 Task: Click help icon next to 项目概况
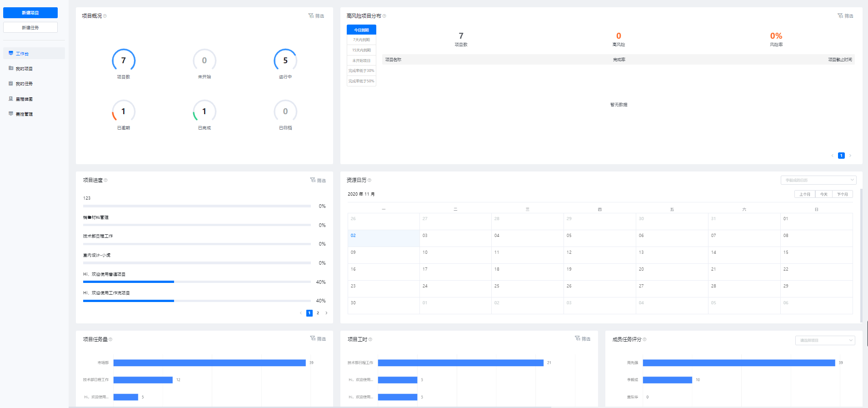pos(105,16)
